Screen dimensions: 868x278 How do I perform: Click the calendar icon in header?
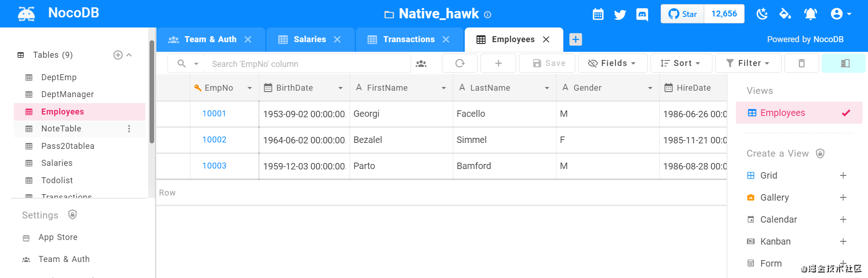click(598, 15)
